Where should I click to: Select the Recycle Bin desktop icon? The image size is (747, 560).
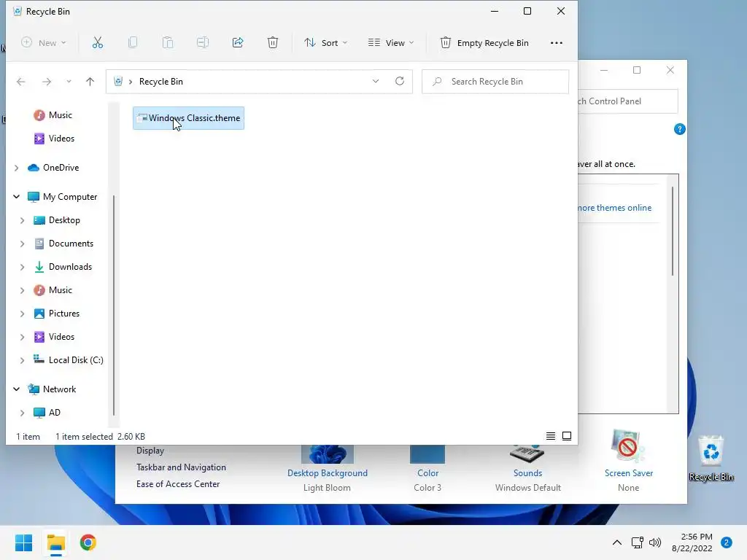tap(711, 458)
